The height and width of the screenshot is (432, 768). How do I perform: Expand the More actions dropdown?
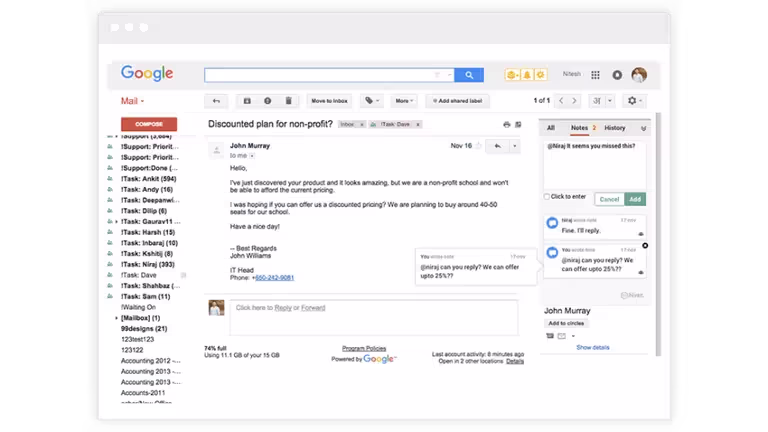pyautogui.click(x=404, y=101)
